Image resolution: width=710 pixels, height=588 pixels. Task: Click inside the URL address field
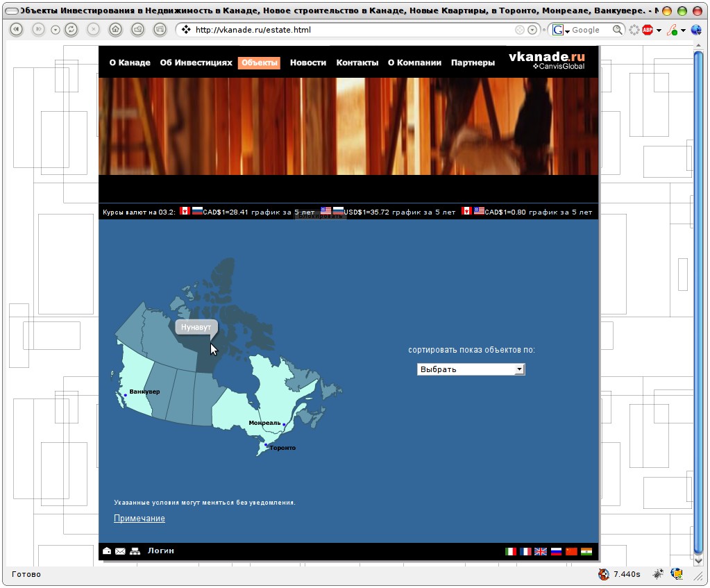(347, 30)
